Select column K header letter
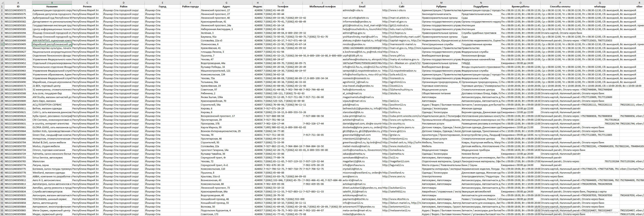644x216 pixels. [x=362, y=3]
